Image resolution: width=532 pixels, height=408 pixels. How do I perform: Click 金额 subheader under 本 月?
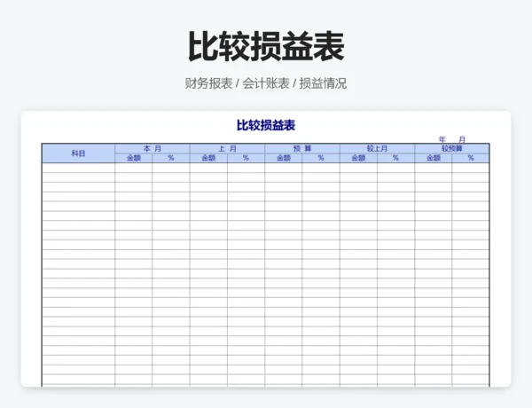pyautogui.click(x=134, y=158)
